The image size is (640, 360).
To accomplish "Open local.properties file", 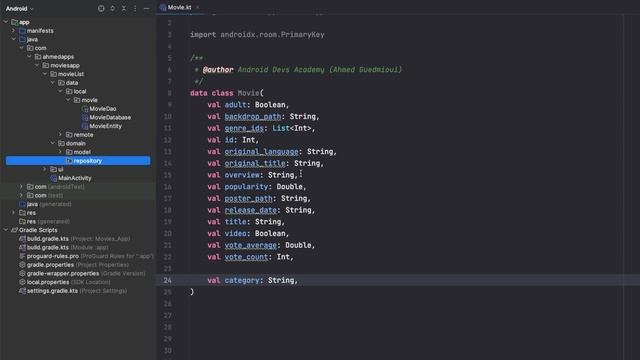I will click(68, 282).
